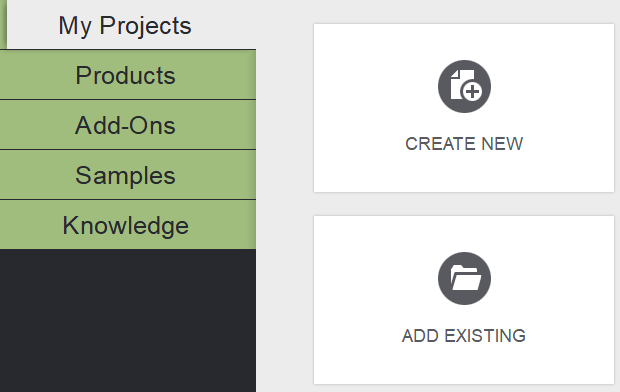Click the Add Existing open-folder icon
This screenshot has width=620, height=392.
tap(464, 278)
